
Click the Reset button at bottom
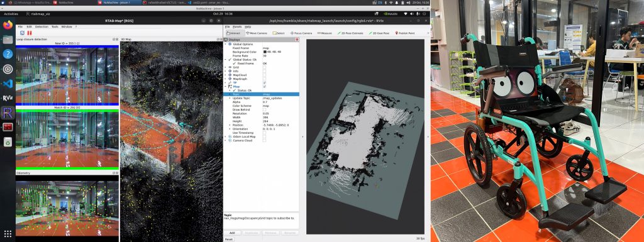(x=229, y=239)
